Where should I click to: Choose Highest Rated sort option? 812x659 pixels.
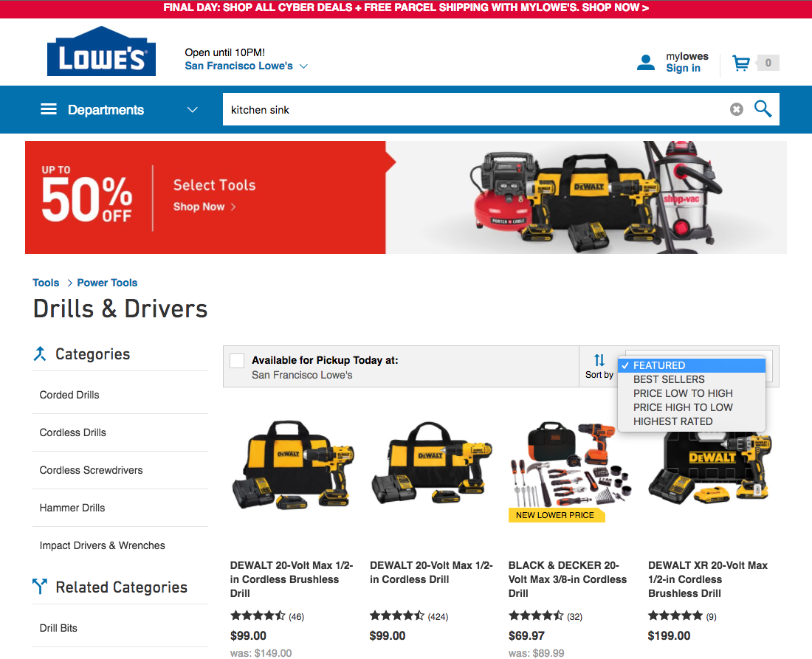[x=672, y=421]
